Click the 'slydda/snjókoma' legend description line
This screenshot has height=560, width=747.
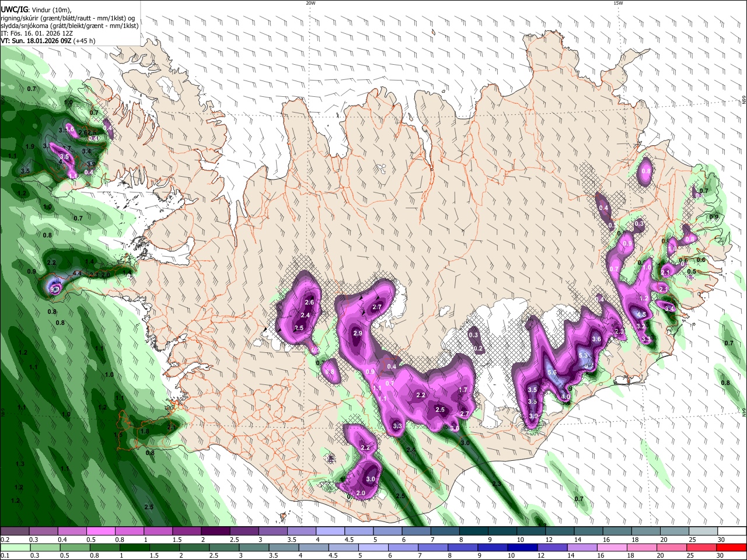tap(69, 26)
